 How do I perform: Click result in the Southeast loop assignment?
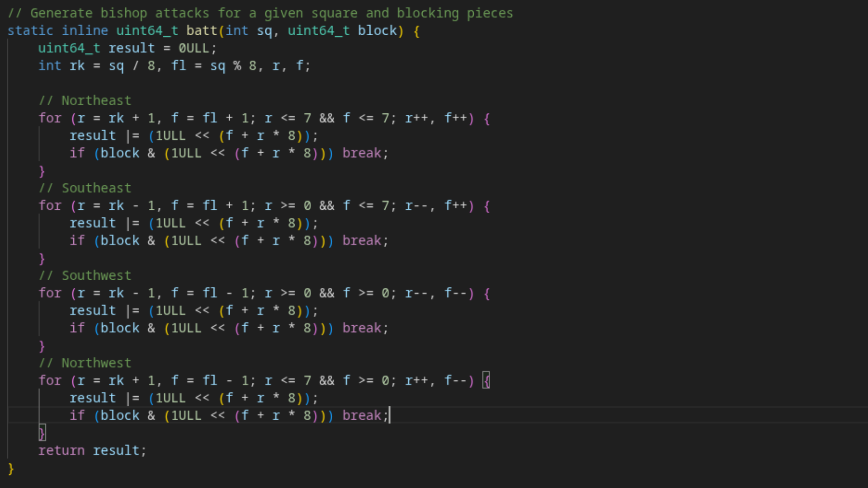click(x=93, y=223)
